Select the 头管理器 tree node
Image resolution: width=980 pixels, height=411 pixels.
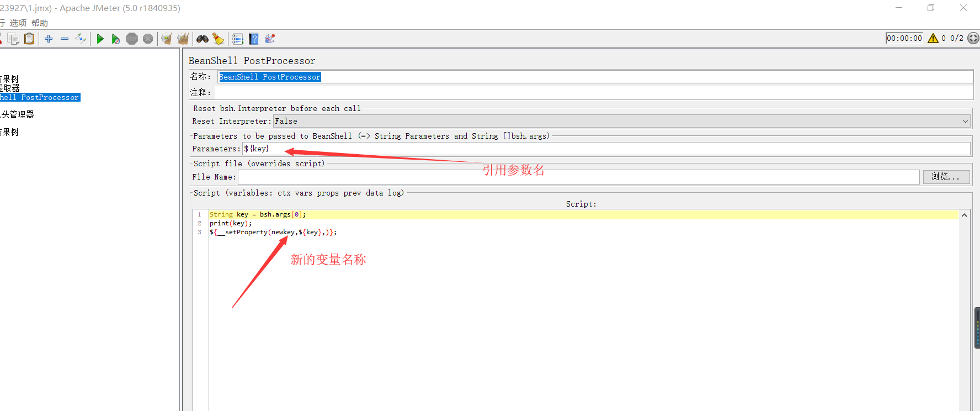click(x=17, y=114)
